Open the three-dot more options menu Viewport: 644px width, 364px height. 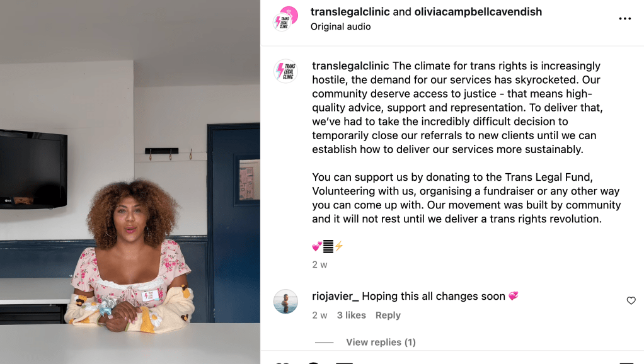coord(624,18)
